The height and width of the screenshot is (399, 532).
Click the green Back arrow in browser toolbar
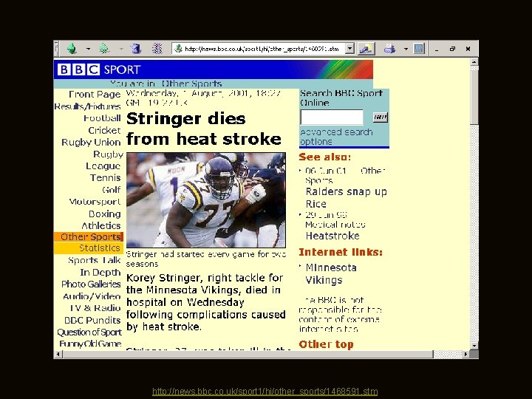pos(72,49)
